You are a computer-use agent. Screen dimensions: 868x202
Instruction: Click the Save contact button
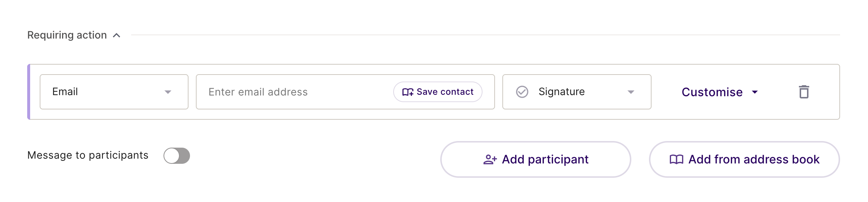pyautogui.click(x=438, y=92)
